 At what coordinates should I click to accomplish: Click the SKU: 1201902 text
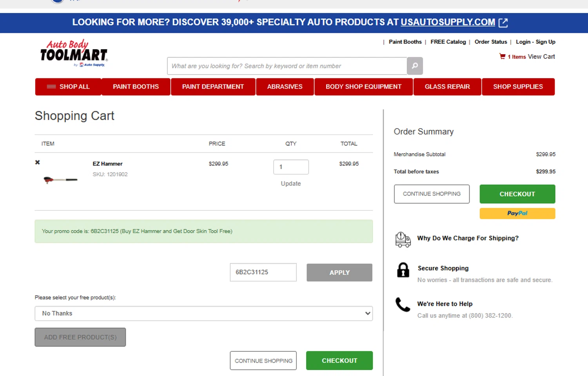[110, 174]
